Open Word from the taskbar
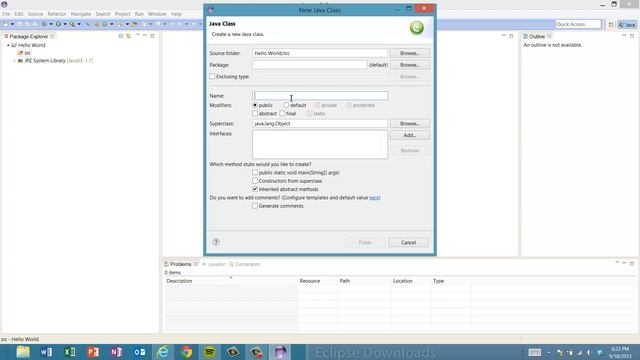 pyautogui.click(x=46, y=352)
